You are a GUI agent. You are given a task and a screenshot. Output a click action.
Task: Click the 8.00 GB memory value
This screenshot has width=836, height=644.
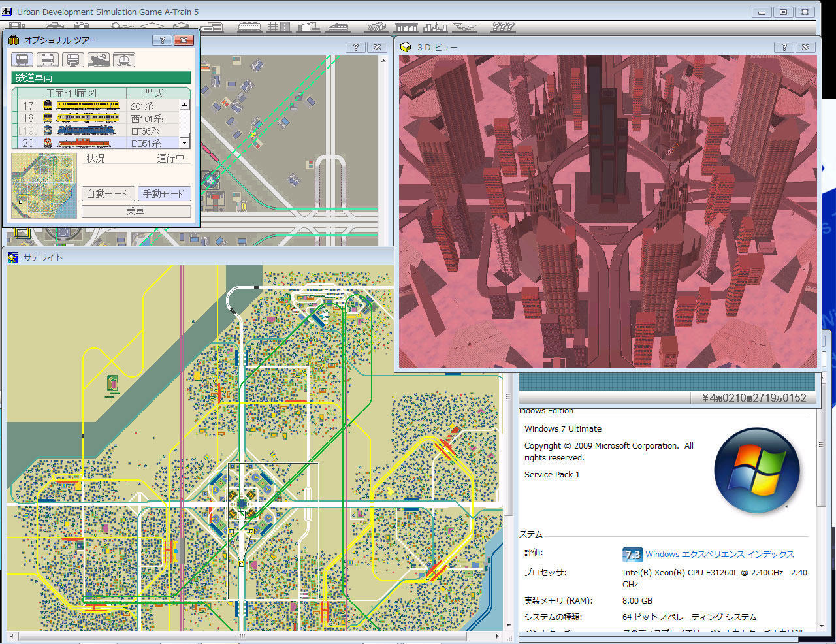click(637, 601)
